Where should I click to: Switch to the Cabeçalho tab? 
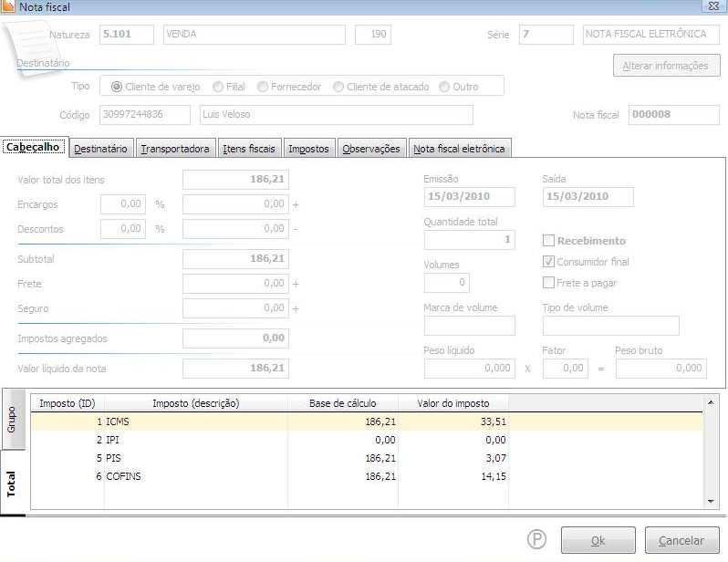(35, 147)
